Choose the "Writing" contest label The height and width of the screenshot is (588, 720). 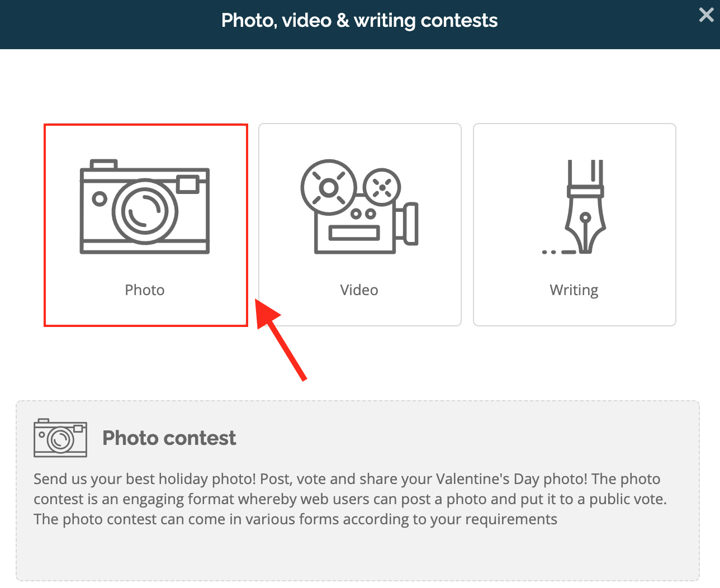tap(574, 291)
